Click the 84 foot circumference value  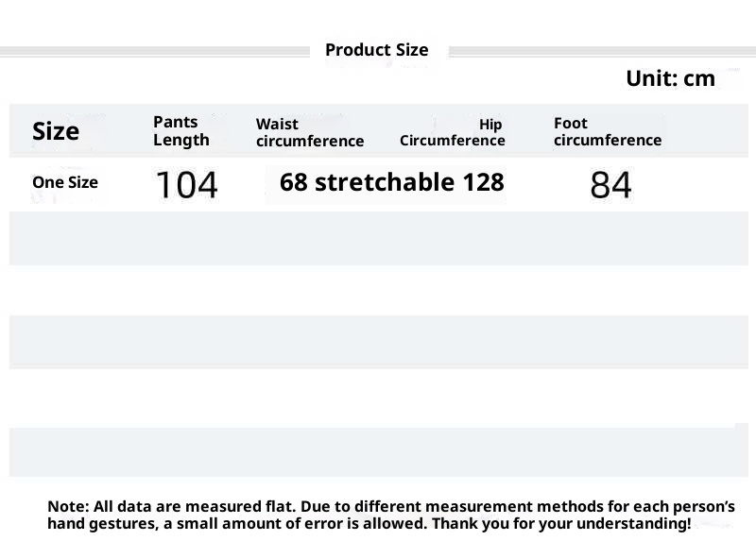[610, 185]
